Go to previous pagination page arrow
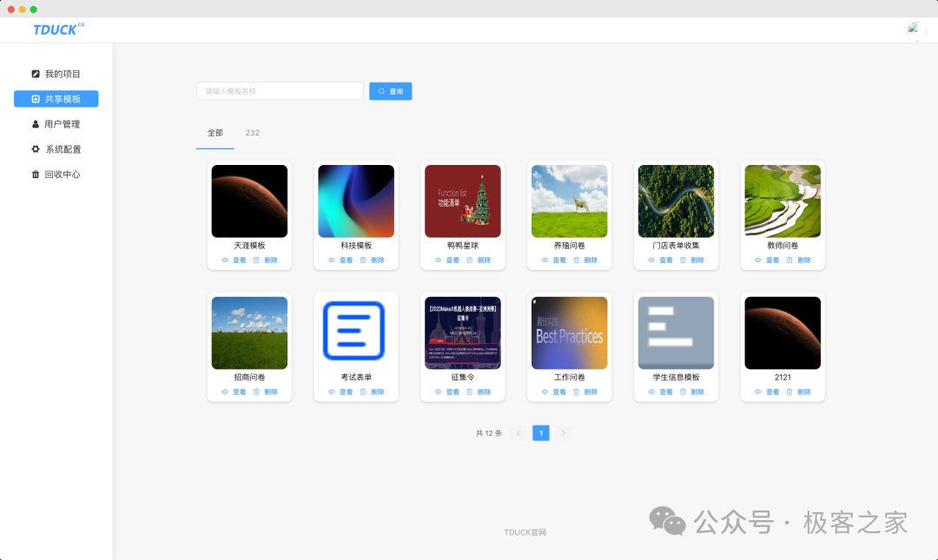 519,433
